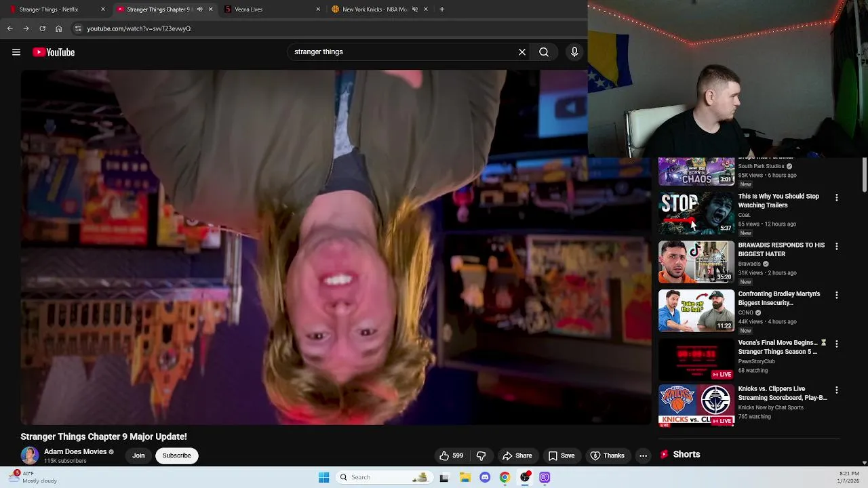
Task: Open title Knicks vs. Clippers Live Streaming Scoreboard
Action: tap(783, 393)
